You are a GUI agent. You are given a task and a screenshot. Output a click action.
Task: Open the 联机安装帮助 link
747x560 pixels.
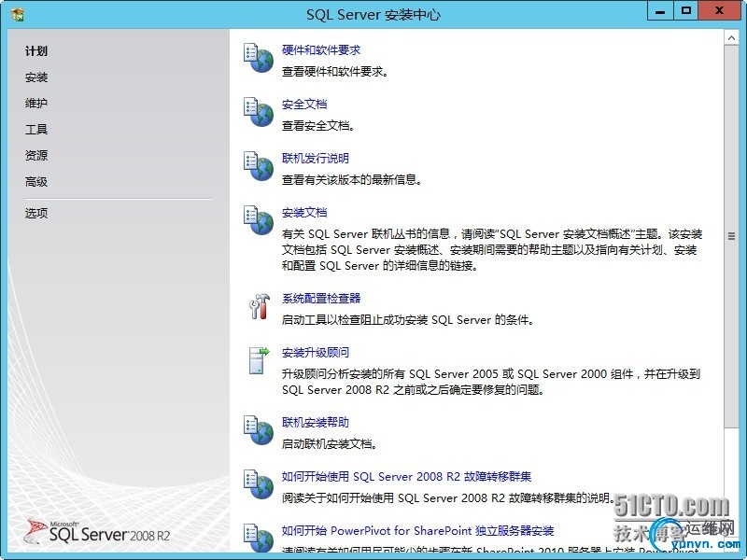pos(316,423)
